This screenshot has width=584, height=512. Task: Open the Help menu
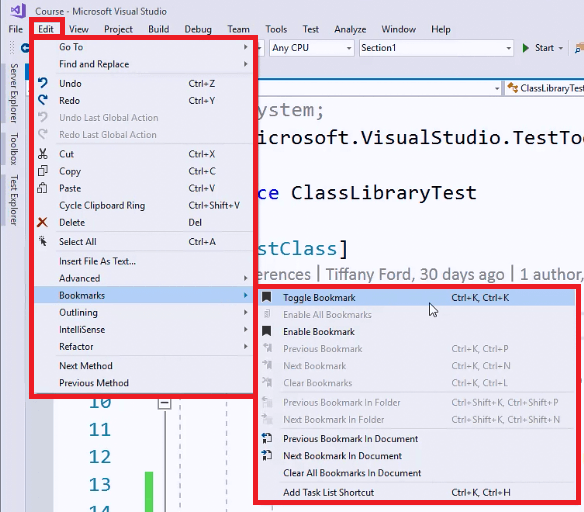[441, 29]
